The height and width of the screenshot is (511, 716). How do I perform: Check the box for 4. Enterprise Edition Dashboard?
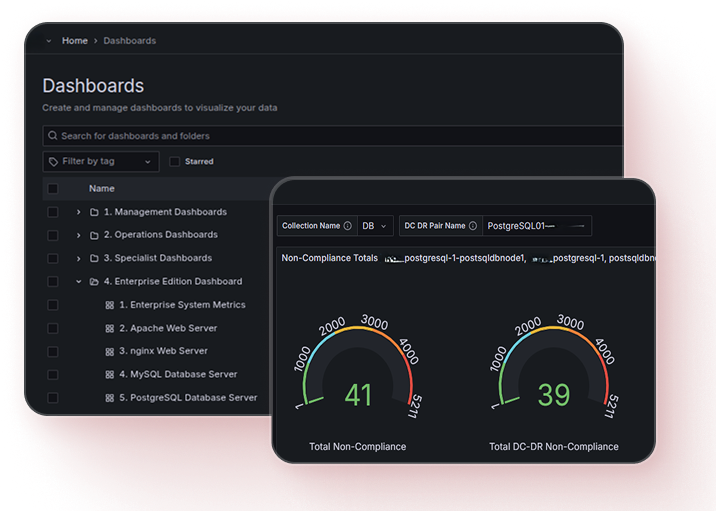pyautogui.click(x=53, y=282)
